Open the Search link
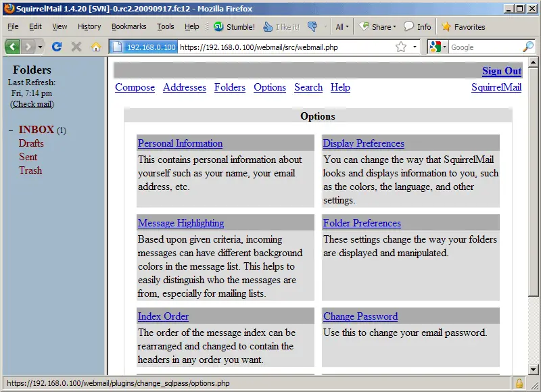The image size is (541, 392). (x=308, y=87)
